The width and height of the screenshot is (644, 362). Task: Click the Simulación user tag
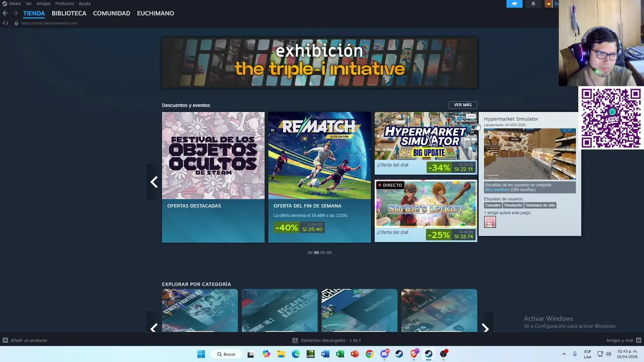(513, 205)
